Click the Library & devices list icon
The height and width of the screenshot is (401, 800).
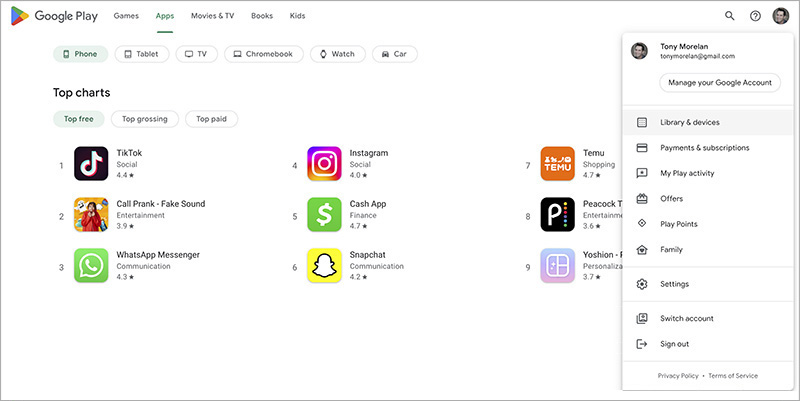(642, 122)
